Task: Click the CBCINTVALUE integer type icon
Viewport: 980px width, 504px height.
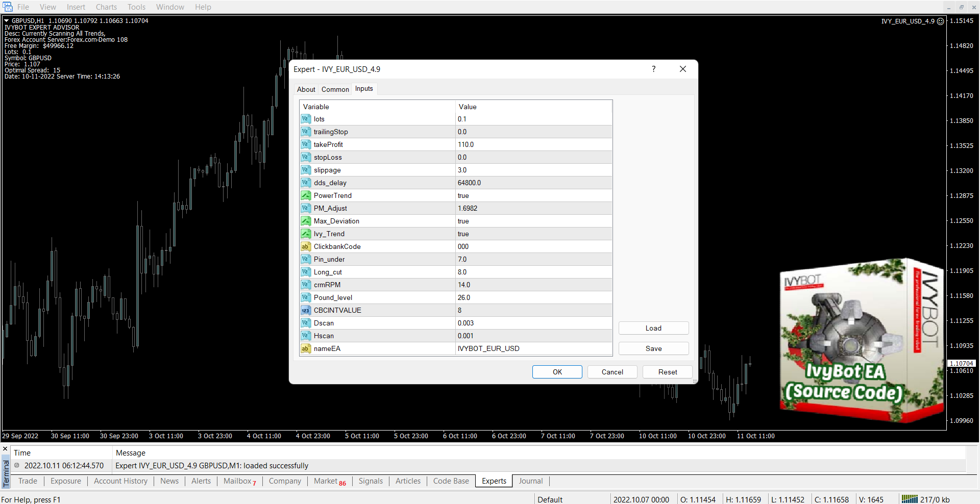Action: 305,310
